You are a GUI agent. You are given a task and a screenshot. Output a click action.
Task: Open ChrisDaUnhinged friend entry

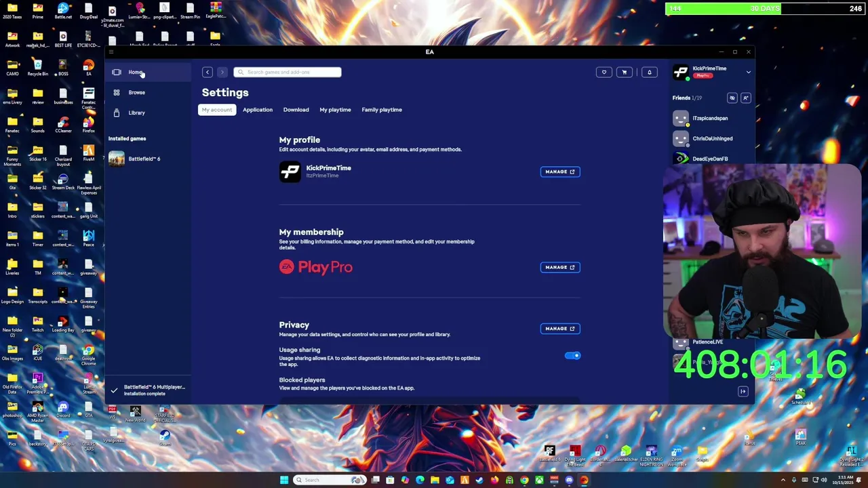click(x=711, y=138)
